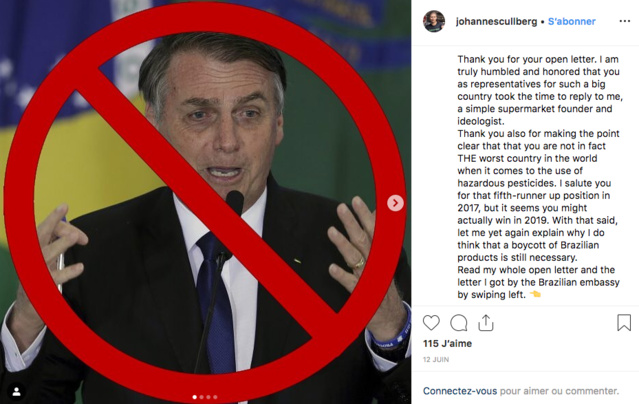
Task: Click Connectez-vous to log in
Action: point(460,391)
